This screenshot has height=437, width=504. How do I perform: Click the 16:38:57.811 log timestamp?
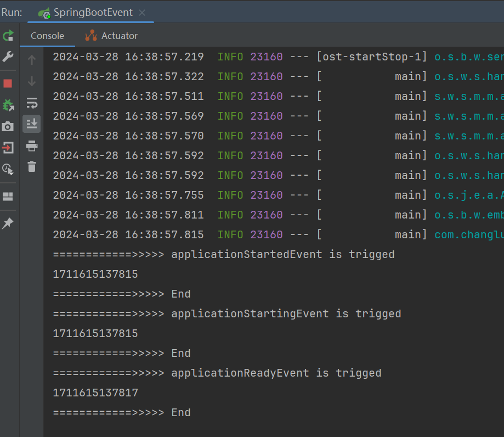tap(164, 215)
